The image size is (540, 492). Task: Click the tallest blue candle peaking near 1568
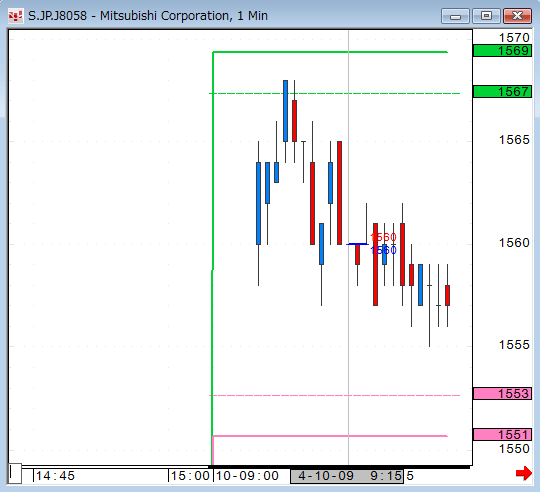(285, 111)
